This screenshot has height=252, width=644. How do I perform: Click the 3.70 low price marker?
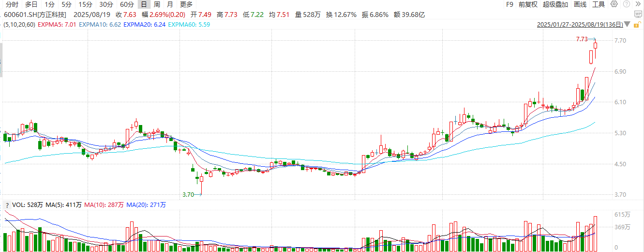point(188,194)
